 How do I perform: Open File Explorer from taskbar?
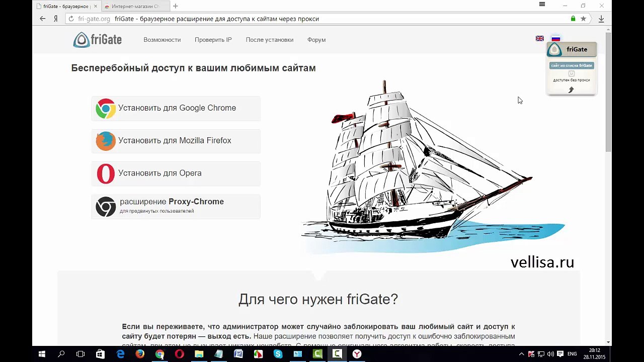pyautogui.click(x=199, y=354)
